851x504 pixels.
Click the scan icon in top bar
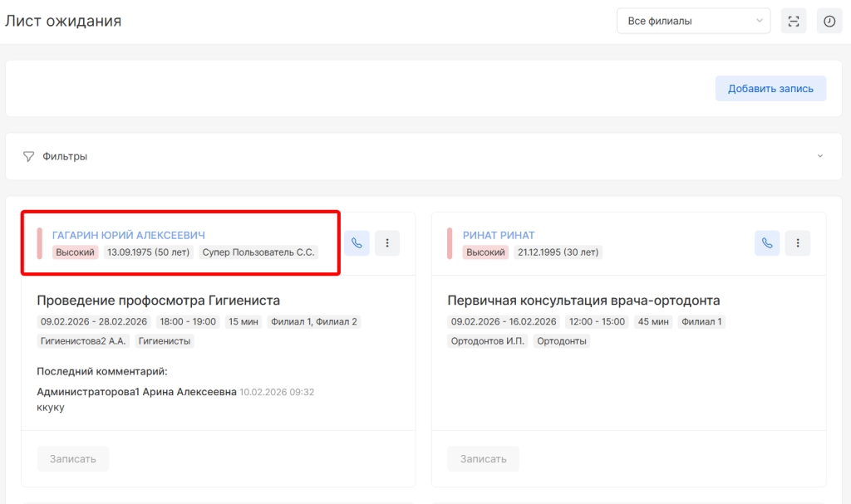pos(794,22)
